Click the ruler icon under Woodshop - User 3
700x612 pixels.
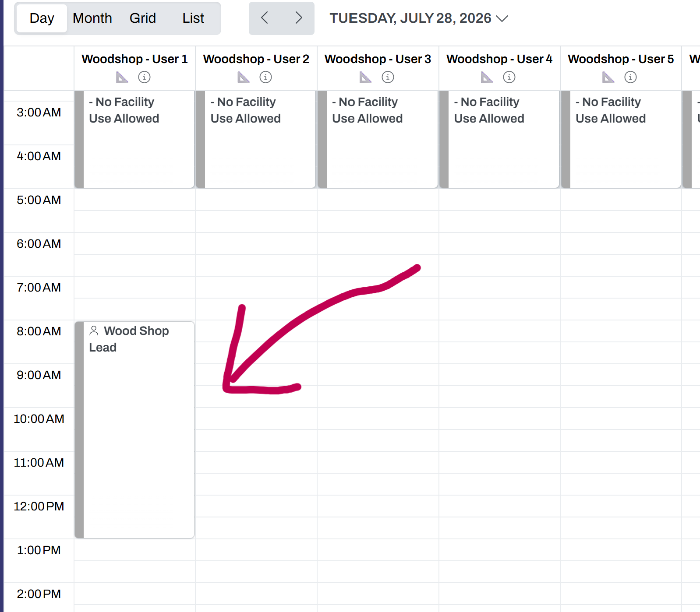tap(365, 77)
